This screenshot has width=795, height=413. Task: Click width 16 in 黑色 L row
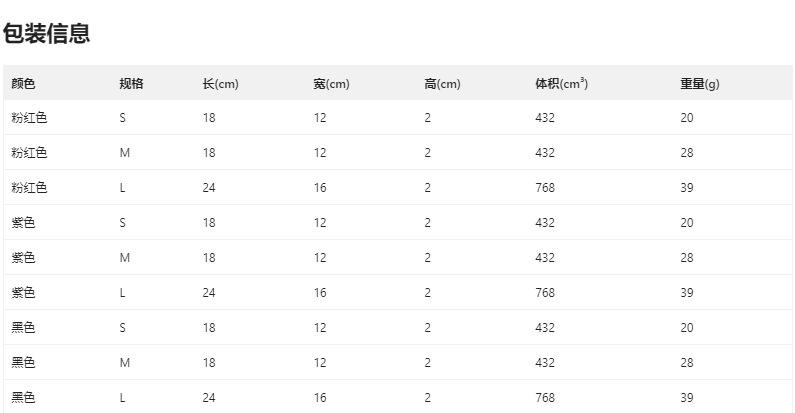[x=320, y=397]
